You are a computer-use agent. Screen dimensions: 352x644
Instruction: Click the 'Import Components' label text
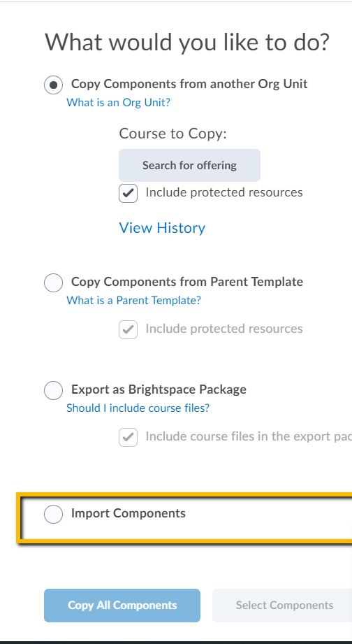(x=129, y=513)
